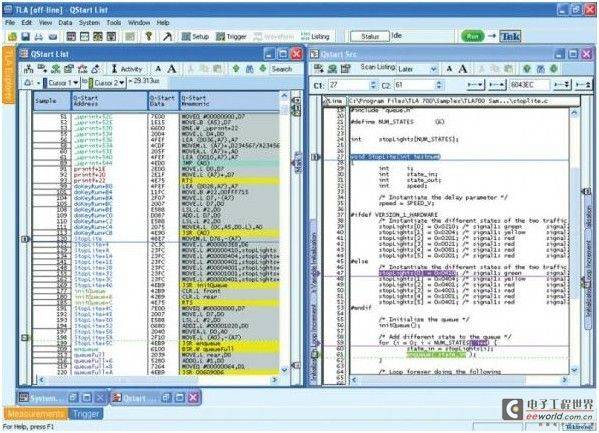The height and width of the screenshot is (433, 599).
Task: Click the C2 field containing 61
Action: [415, 85]
